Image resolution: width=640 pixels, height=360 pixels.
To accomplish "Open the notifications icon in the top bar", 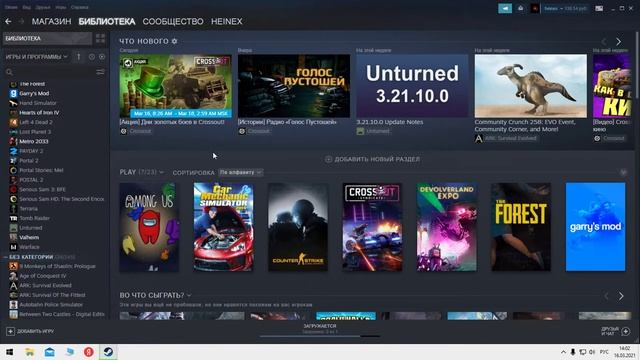I will click(x=520, y=8).
